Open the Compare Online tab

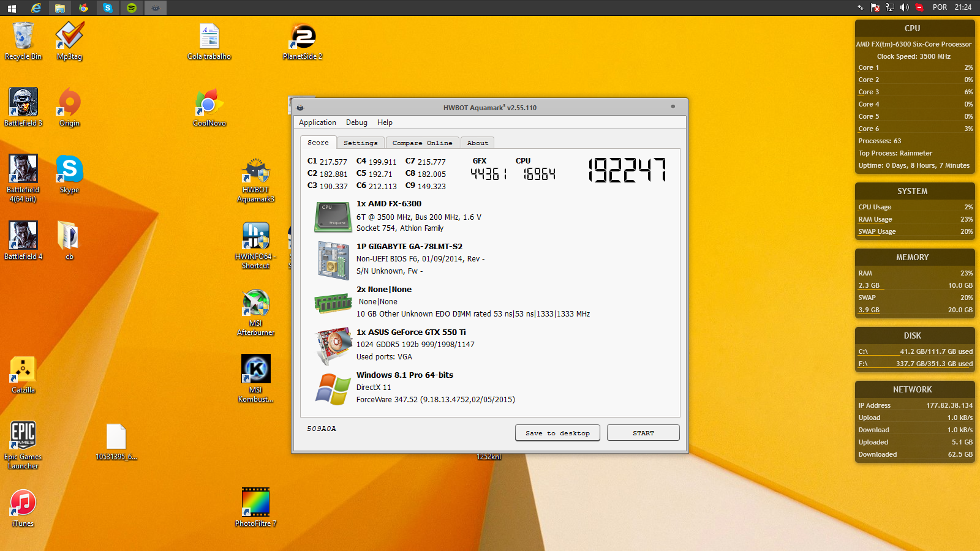[423, 143]
